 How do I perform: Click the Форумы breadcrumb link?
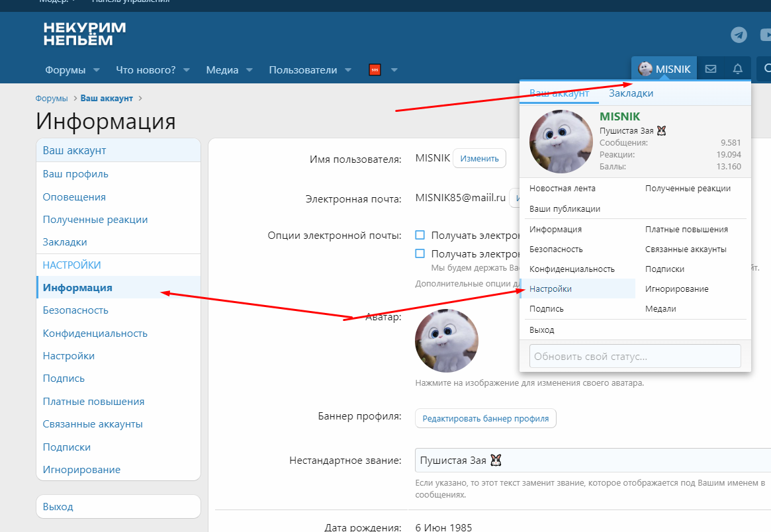pyautogui.click(x=52, y=99)
